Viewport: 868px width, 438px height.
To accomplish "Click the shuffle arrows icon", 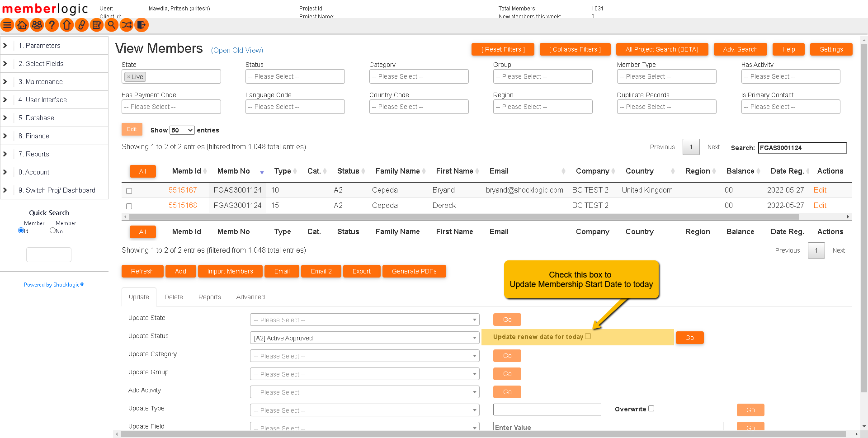I will pos(127,25).
